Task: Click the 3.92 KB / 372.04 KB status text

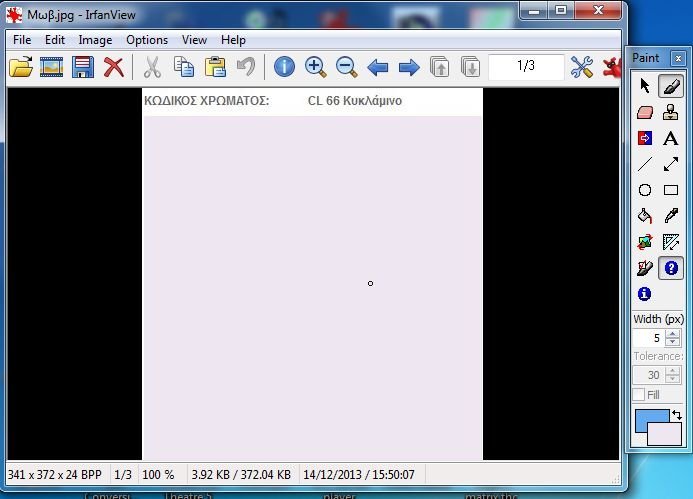Action: (241, 475)
